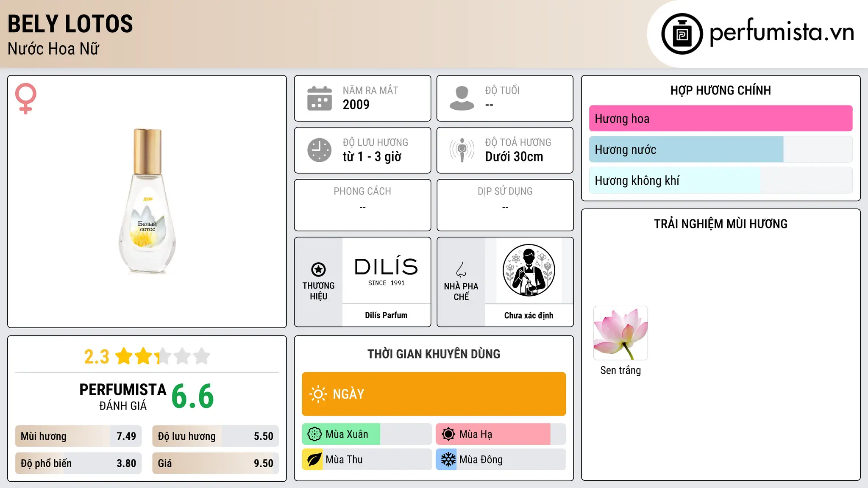The height and width of the screenshot is (488, 868).
Task: Click the Chưa xác định perfumer label
Action: (529, 315)
